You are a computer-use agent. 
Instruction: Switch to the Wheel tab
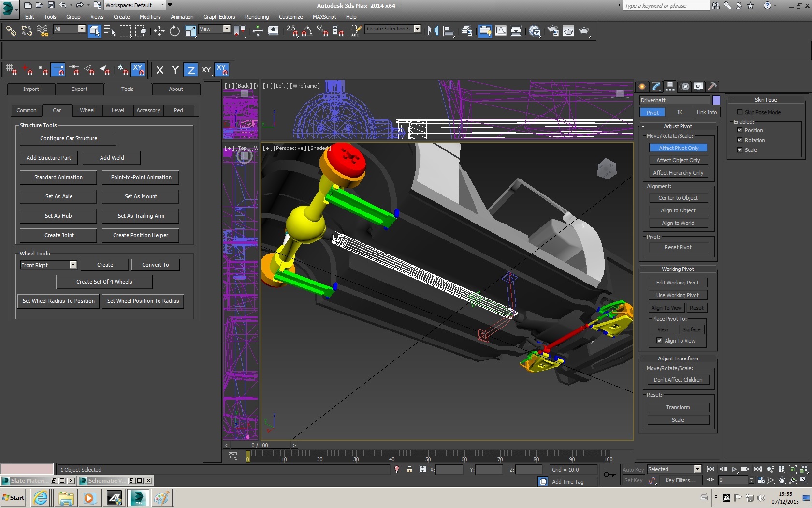pyautogui.click(x=87, y=110)
